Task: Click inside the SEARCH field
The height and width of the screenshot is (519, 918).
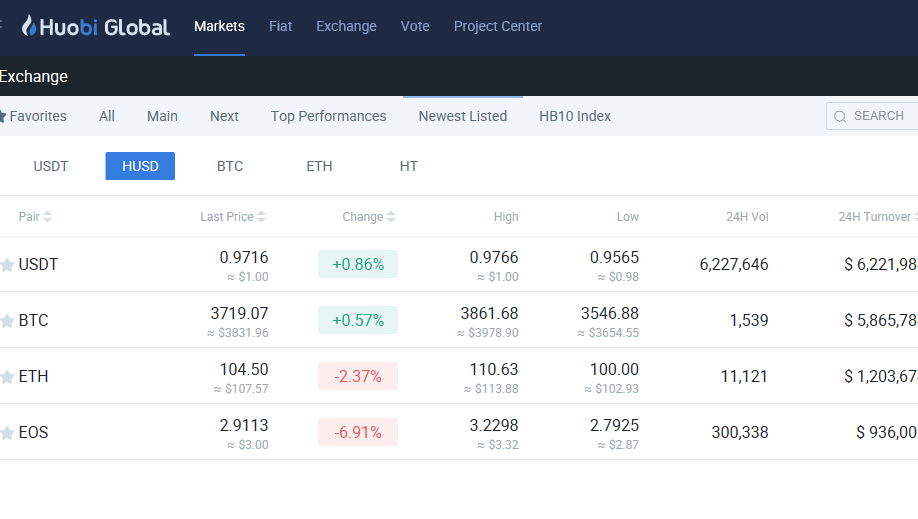Action: 882,116
